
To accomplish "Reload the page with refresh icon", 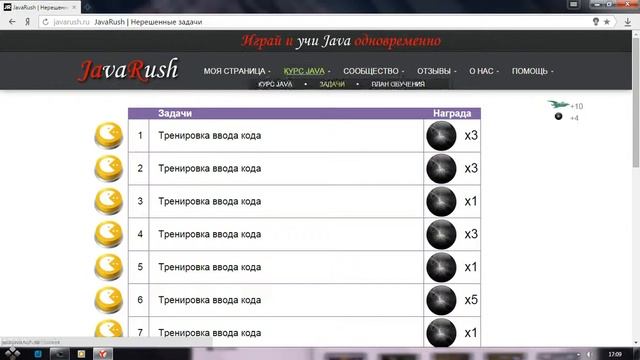I will coord(46,22).
